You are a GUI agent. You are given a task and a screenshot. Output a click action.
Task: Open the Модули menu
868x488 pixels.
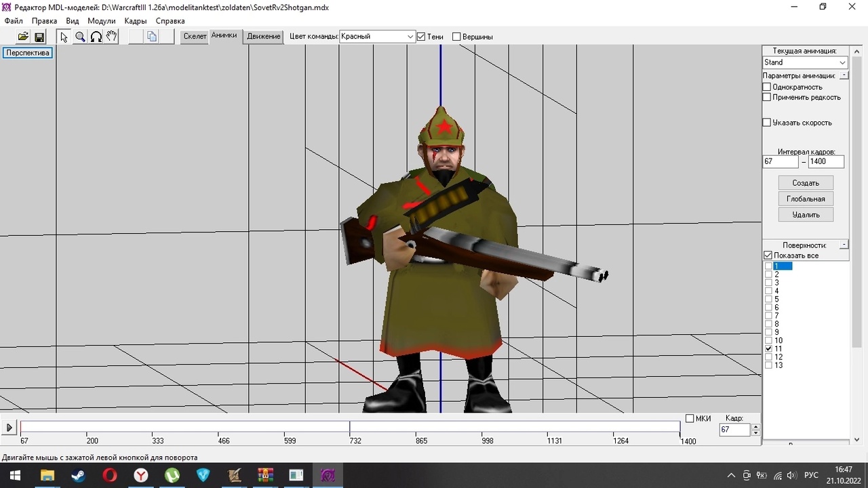point(102,21)
